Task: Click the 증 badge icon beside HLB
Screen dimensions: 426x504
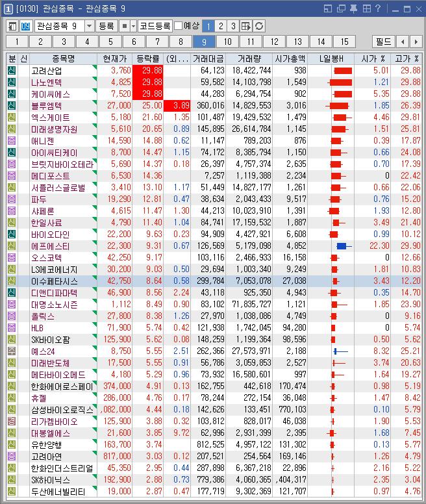Action: coord(12,328)
